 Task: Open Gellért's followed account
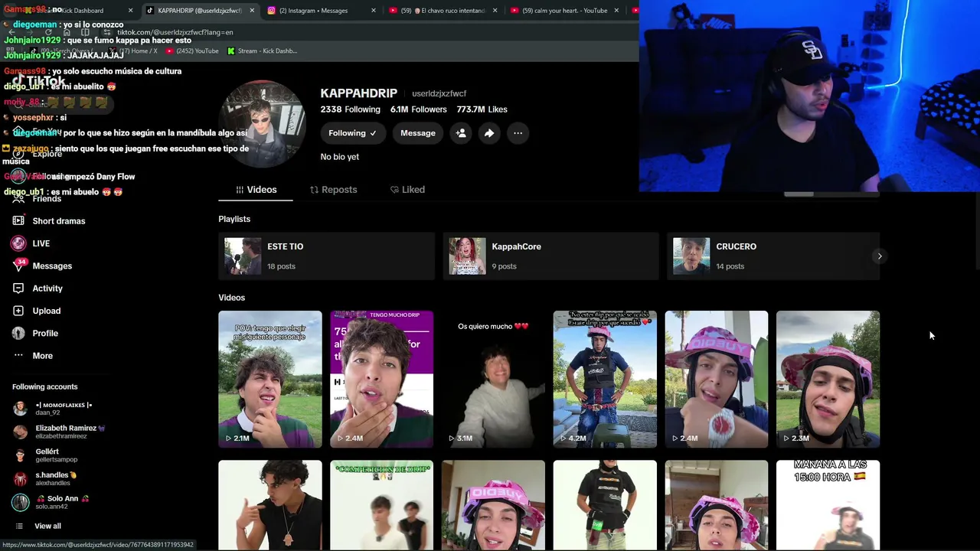[x=44, y=455]
